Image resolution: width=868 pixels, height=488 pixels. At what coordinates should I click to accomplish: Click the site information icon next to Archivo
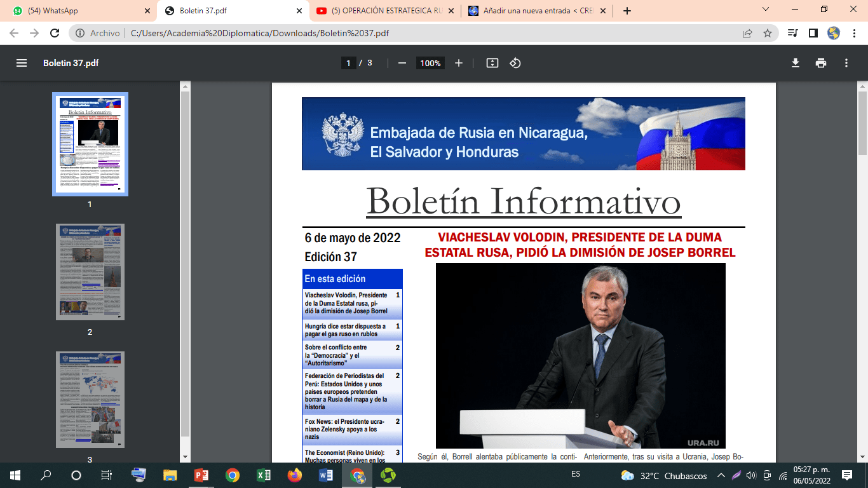(80, 33)
